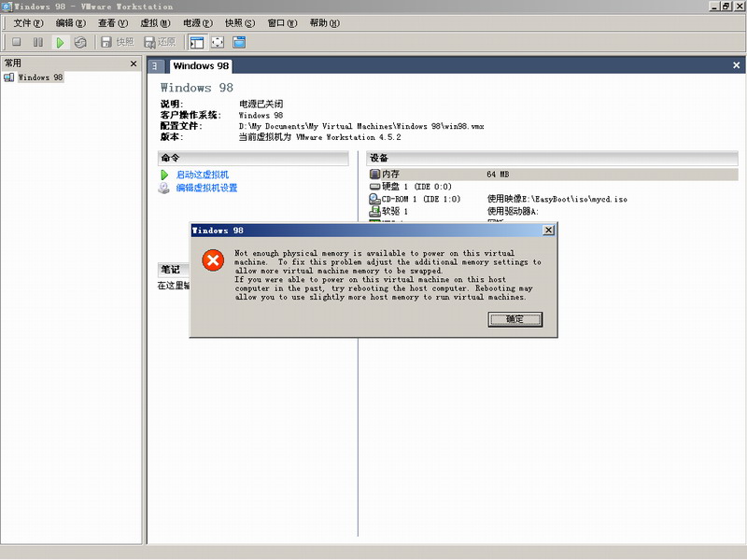Viewport: 747px width, 560px height.
Task: Click the 笔记 section header
Action: coord(174,270)
